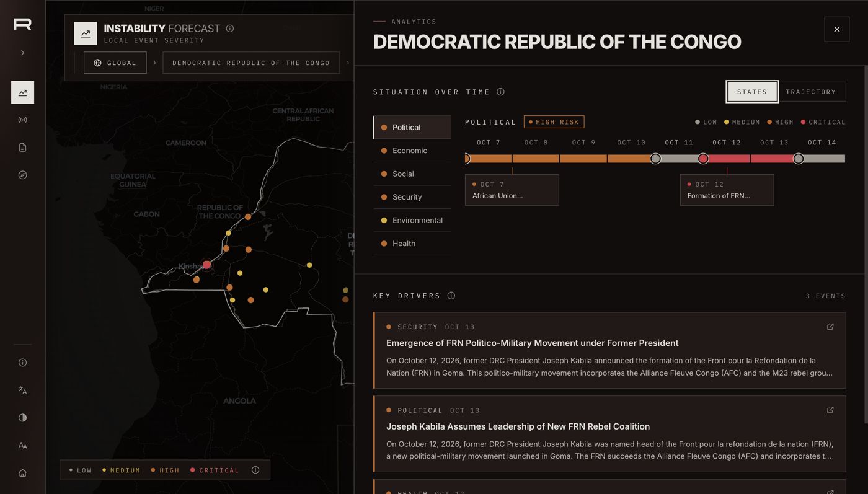Click the info icon in the map legend
Image resolution: width=868 pixels, height=494 pixels.
pyautogui.click(x=255, y=470)
